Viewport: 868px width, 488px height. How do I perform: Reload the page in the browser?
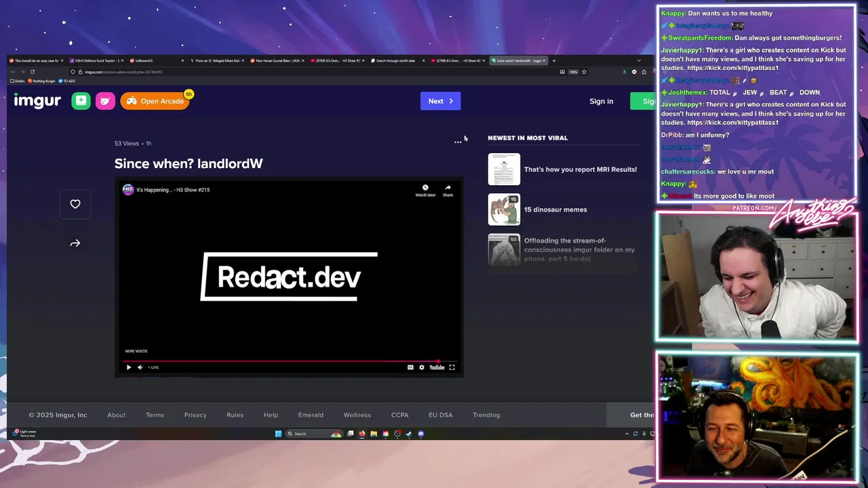pyautogui.click(x=32, y=72)
